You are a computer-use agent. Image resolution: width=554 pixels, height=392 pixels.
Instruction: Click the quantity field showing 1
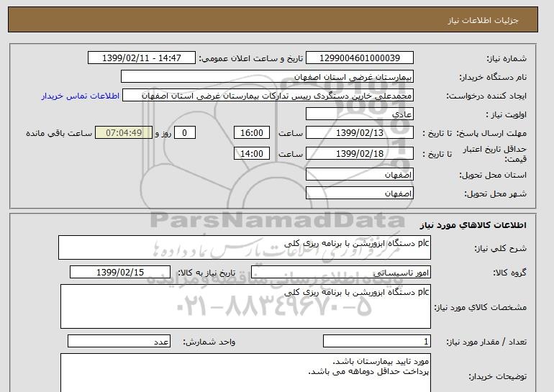tap(377, 342)
